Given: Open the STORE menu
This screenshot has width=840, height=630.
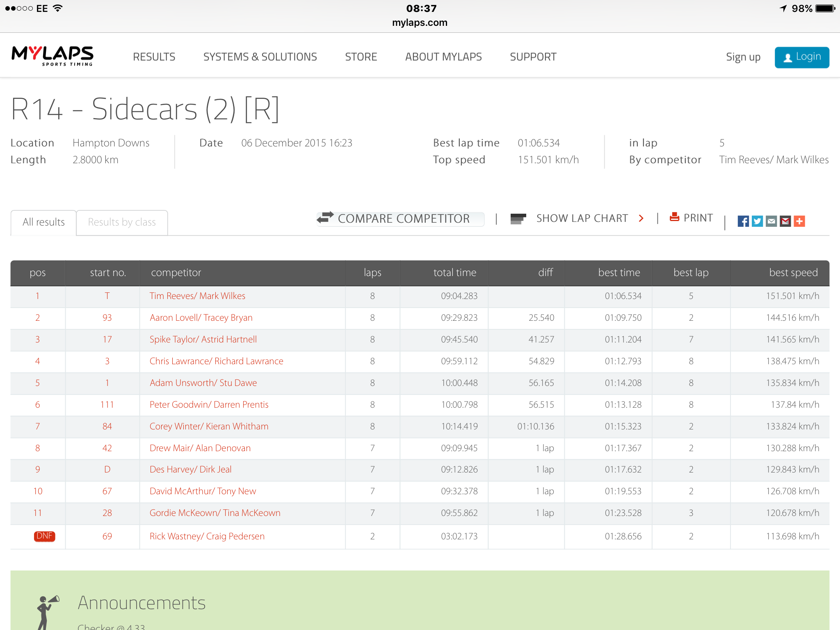Looking at the screenshot, I should click(361, 57).
